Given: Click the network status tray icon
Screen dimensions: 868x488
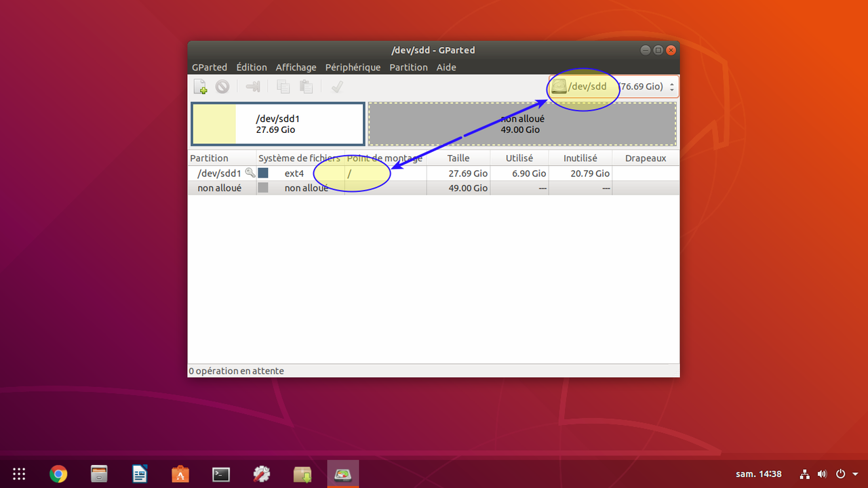Looking at the screenshot, I should 805,474.
